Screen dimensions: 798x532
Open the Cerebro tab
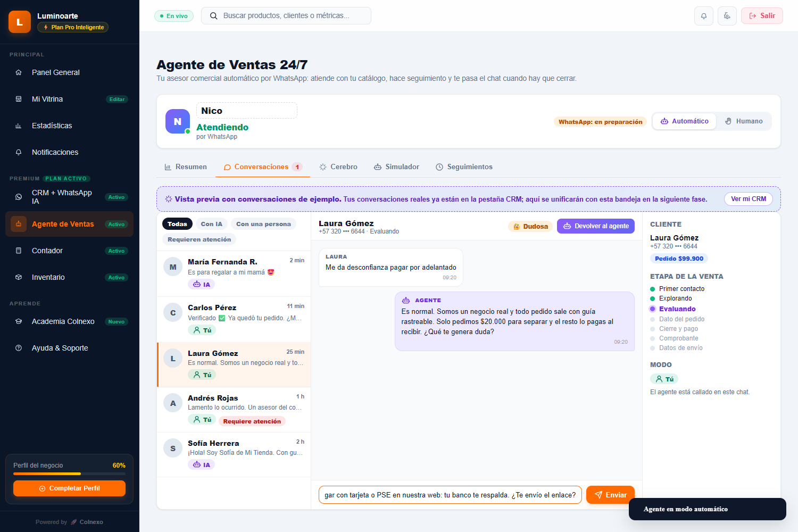[x=338, y=167]
